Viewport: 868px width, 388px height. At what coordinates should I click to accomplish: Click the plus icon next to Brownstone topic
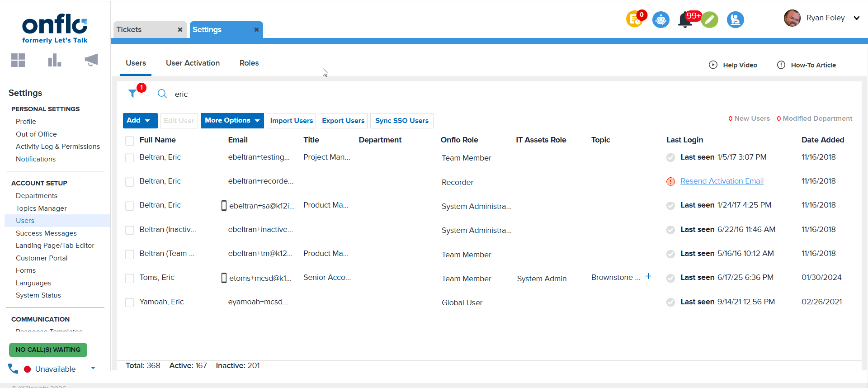pyautogui.click(x=648, y=276)
